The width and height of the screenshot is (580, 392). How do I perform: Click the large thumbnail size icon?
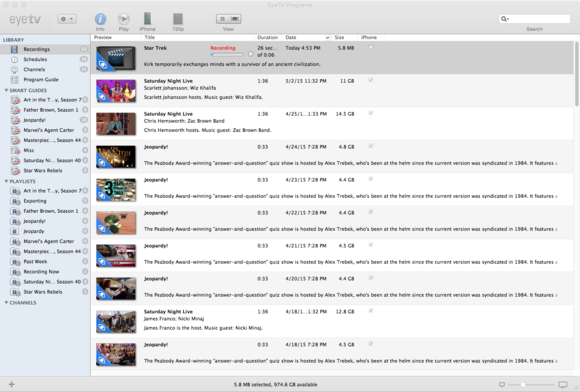[563, 385]
